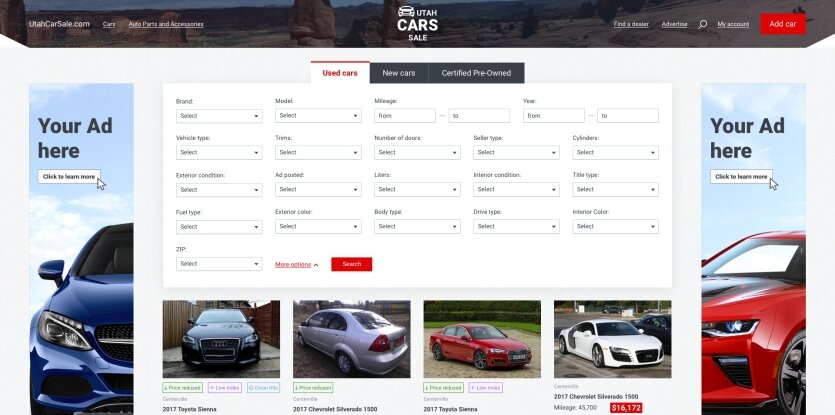Open 2017 Chevrolet Silverado 1500 title under white Audi
The width and height of the screenshot is (835, 415).
[x=596, y=397]
